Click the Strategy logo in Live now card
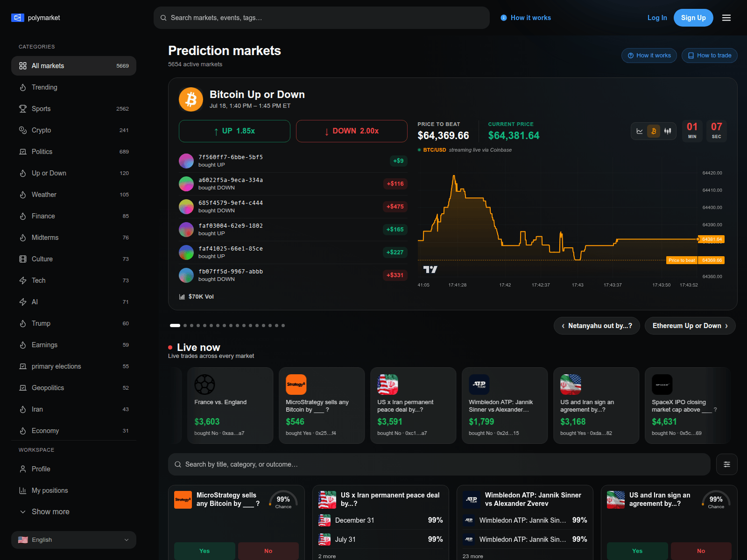 [x=296, y=385]
